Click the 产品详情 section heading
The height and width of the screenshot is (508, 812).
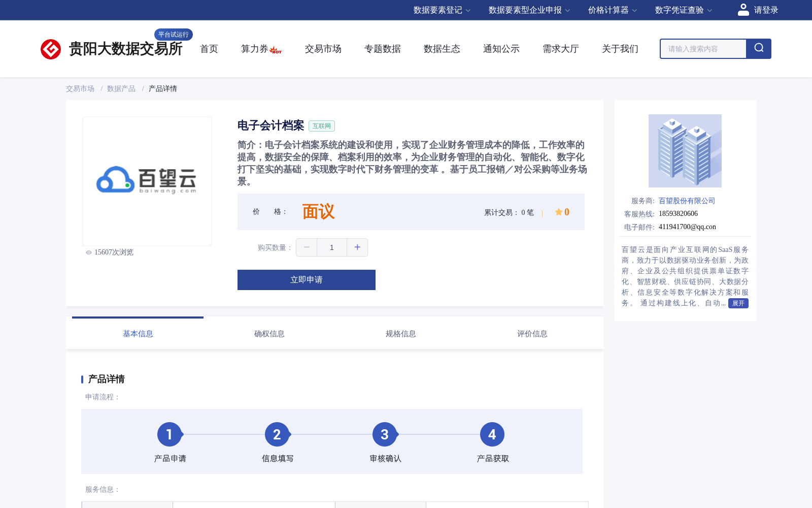pos(107,379)
